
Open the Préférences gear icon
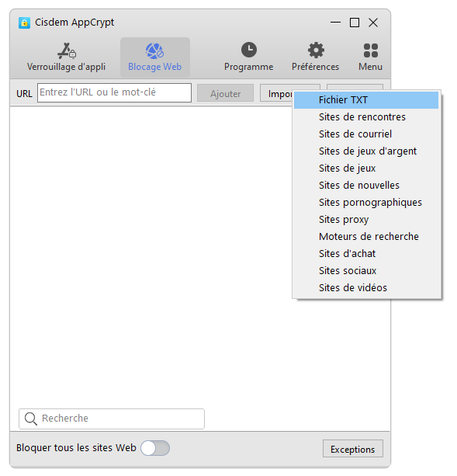click(x=316, y=50)
